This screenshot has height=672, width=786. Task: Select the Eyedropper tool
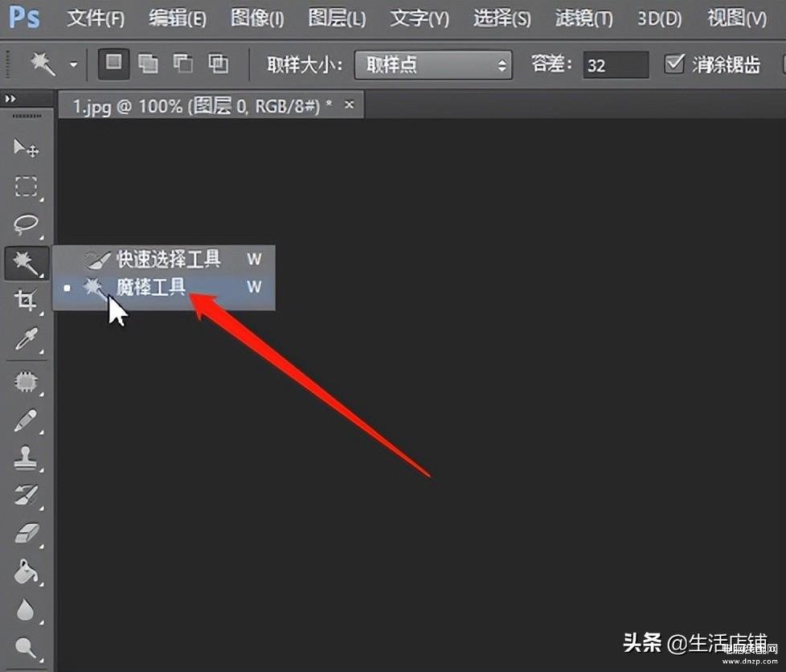coord(26,339)
